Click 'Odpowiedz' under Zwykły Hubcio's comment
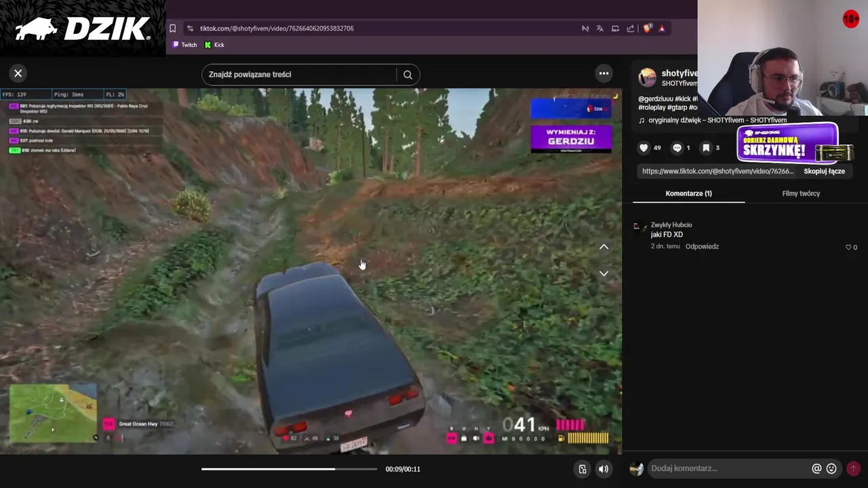 [702, 247]
